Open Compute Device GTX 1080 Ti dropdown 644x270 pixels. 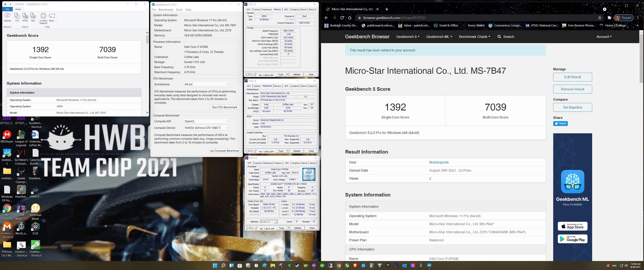(x=206, y=128)
